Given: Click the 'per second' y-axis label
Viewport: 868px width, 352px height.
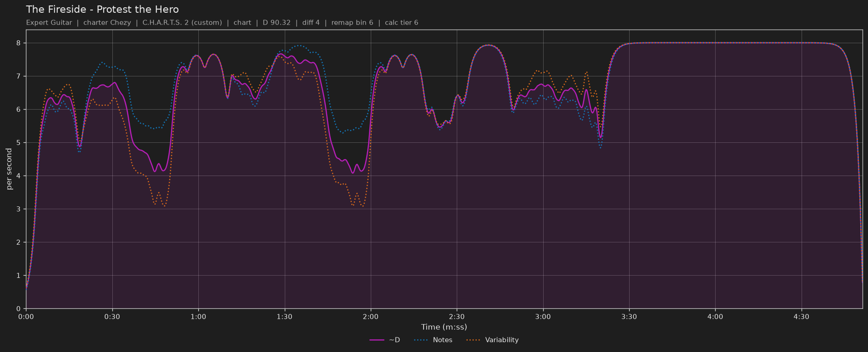Looking at the screenshot, I should click(x=9, y=169).
